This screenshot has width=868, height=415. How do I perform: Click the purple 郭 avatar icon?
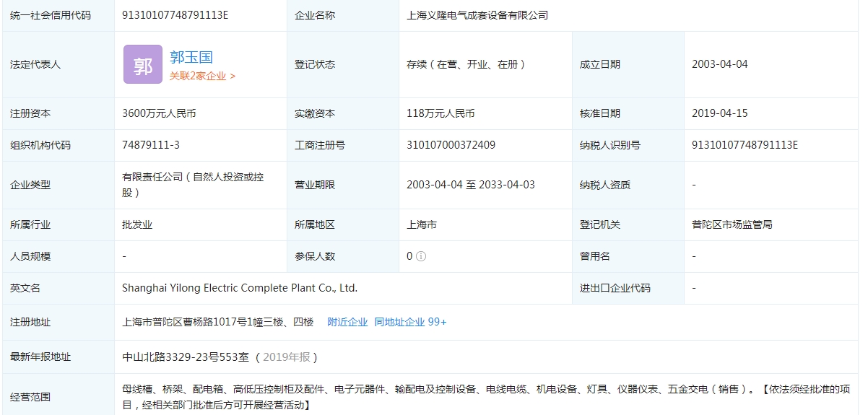[x=142, y=64]
